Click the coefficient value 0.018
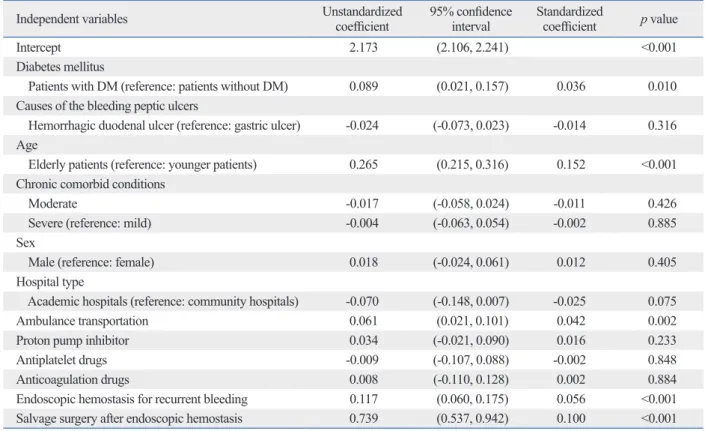The height and width of the screenshot is (431, 705). tap(363, 262)
